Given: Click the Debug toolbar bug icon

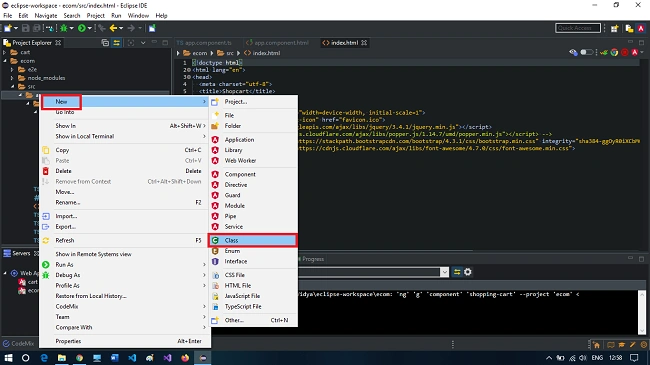Looking at the screenshot, I should point(63,28).
